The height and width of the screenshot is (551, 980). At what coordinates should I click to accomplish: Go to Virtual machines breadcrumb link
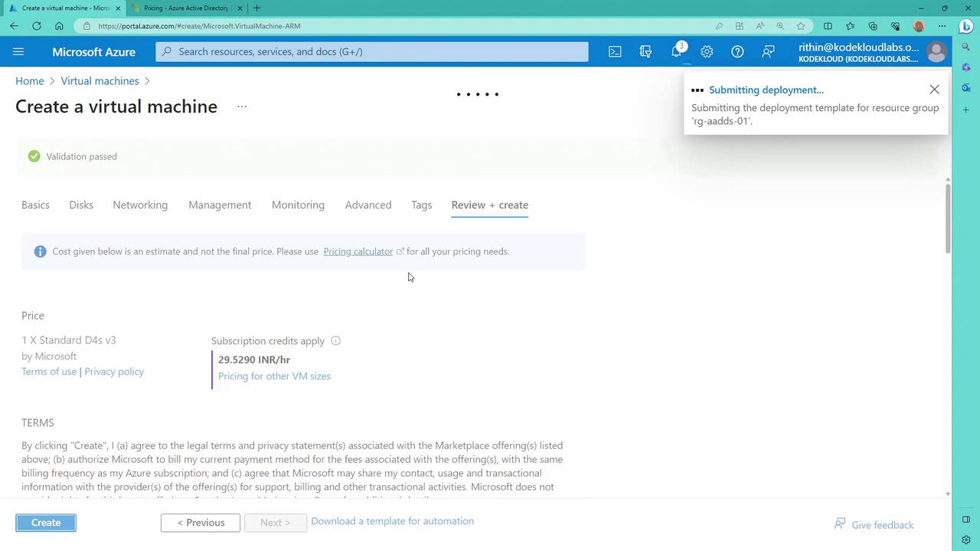tap(100, 80)
